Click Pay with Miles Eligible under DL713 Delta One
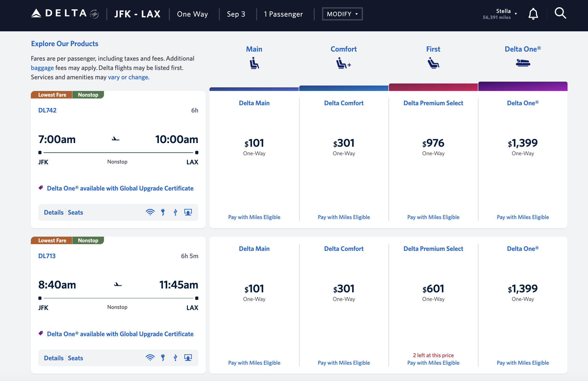The height and width of the screenshot is (381, 588). click(x=523, y=363)
